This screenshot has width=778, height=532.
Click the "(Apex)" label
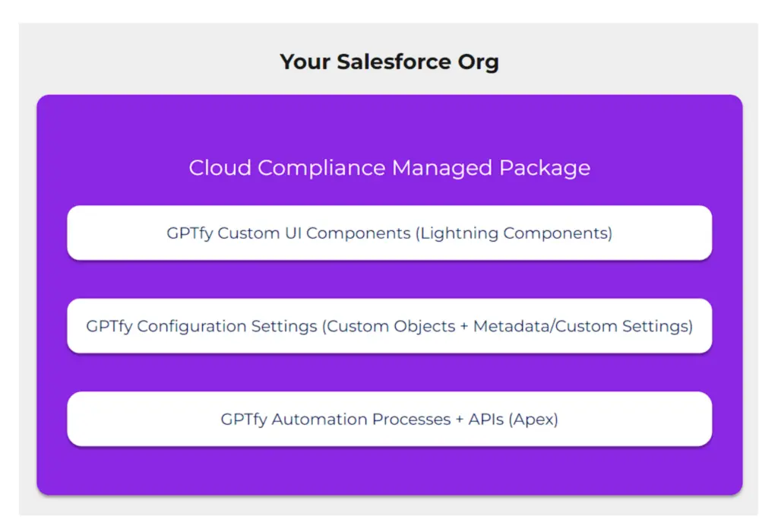(x=535, y=419)
